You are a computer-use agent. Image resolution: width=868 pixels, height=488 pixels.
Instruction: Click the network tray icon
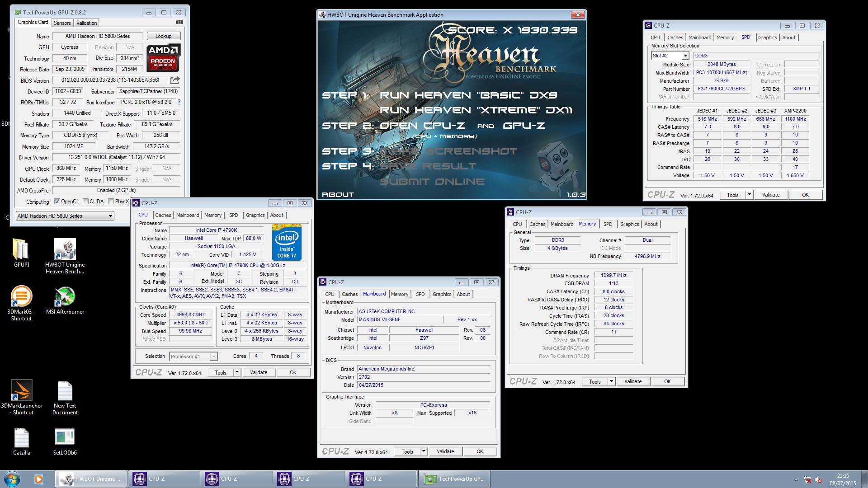pos(807,479)
